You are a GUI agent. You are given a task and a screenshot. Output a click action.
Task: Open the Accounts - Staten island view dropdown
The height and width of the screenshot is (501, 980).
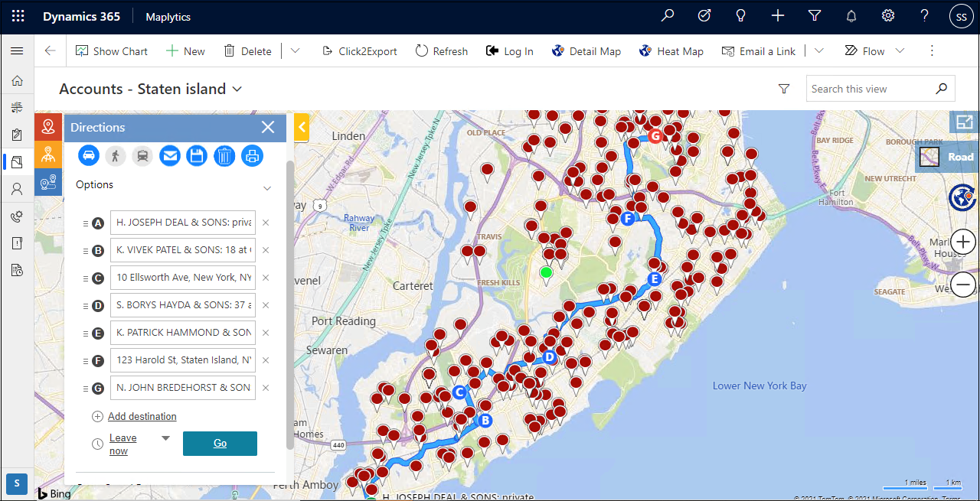point(237,89)
